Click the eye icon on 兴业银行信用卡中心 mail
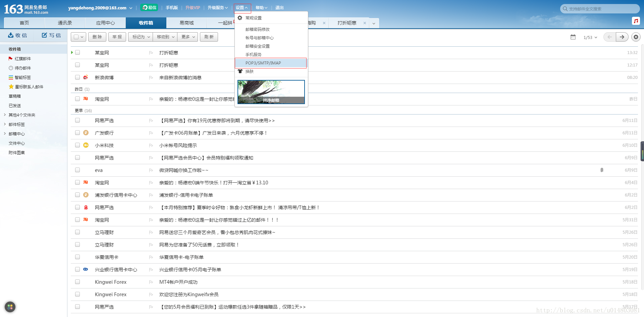The width and height of the screenshot is (644, 317). (86, 269)
